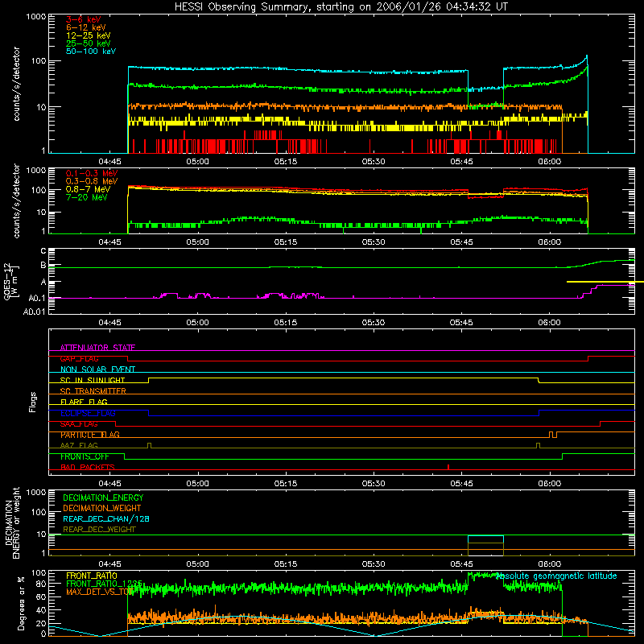Select the GAP_FLAG label
Screen dimensions: 644x644
click(x=79, y=358)
